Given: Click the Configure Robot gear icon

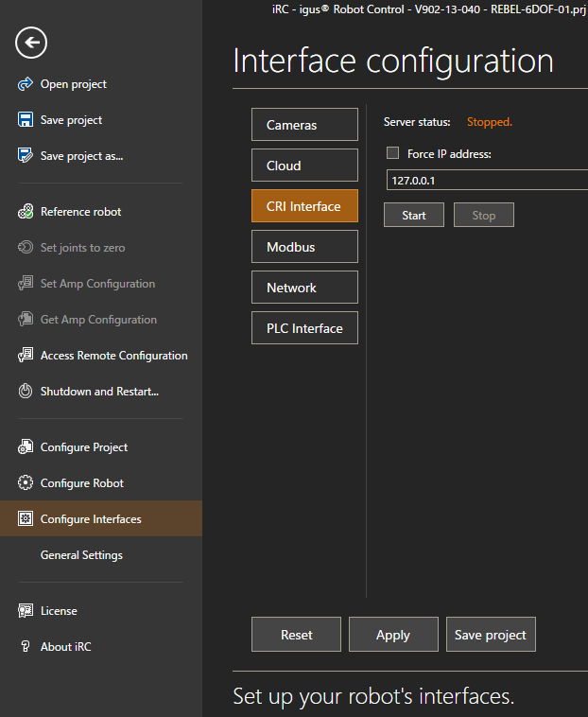Looking at the screenshot, I should pyautogui.click(x=26, y=483).
